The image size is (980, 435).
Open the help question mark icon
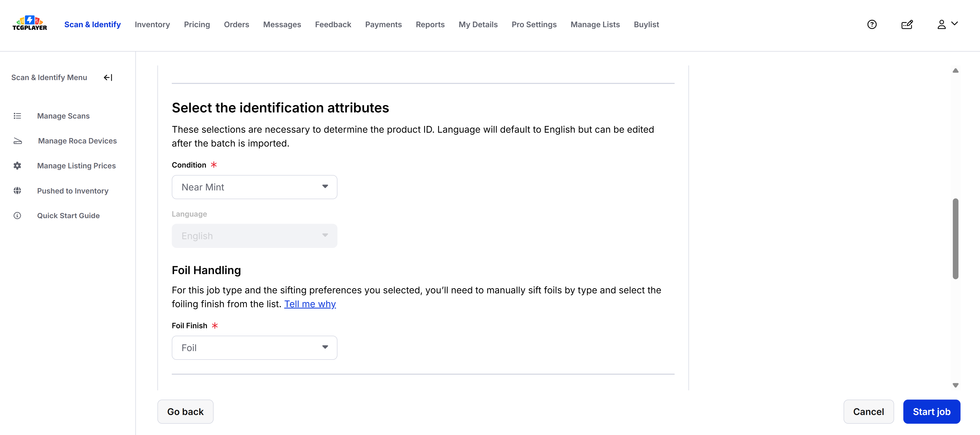(872, 24)
